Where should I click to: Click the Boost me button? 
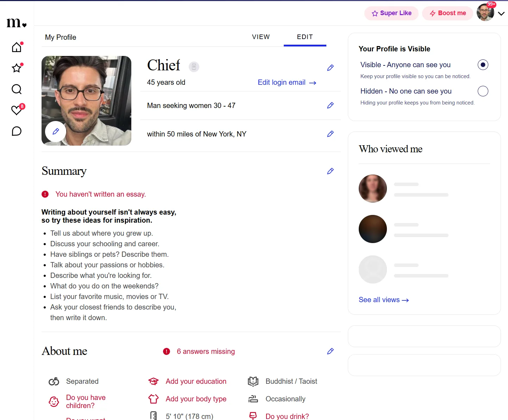coord(448,13)
